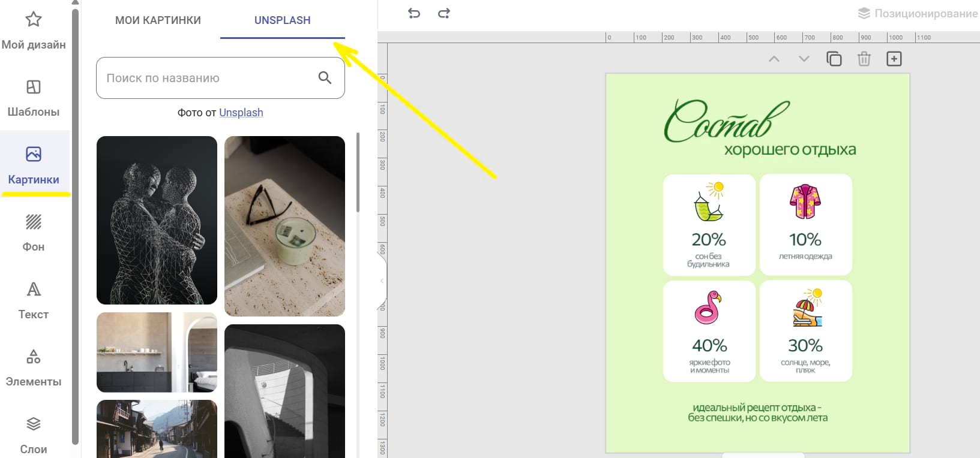The width and height of the screenshot is (980, 458).
Task: Move page up with the chevron
Action: [x=774, y=59]
